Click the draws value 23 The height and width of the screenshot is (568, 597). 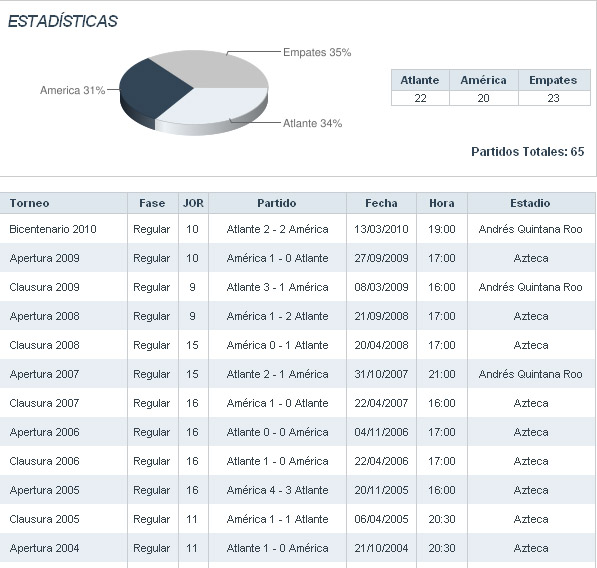coord(554,98)
